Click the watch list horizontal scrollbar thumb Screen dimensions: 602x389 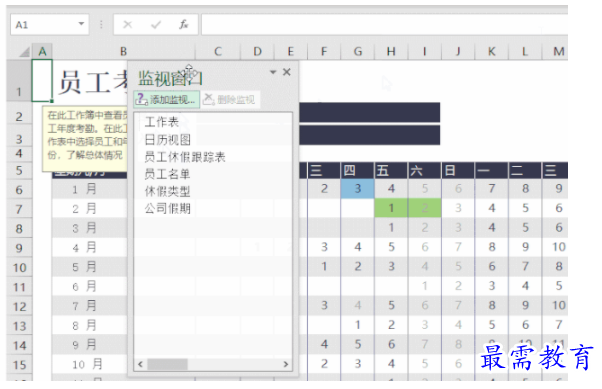(x=167, y=364)
